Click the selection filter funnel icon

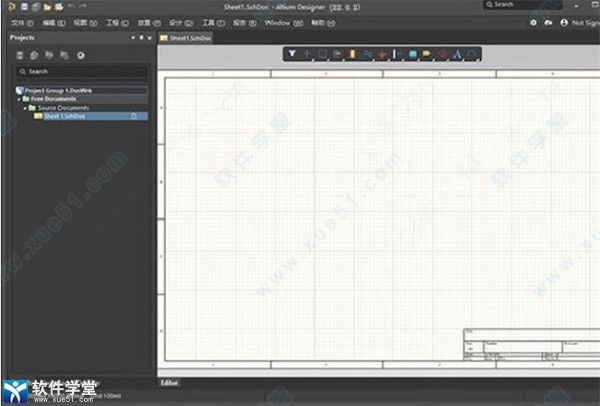(292, 54)
